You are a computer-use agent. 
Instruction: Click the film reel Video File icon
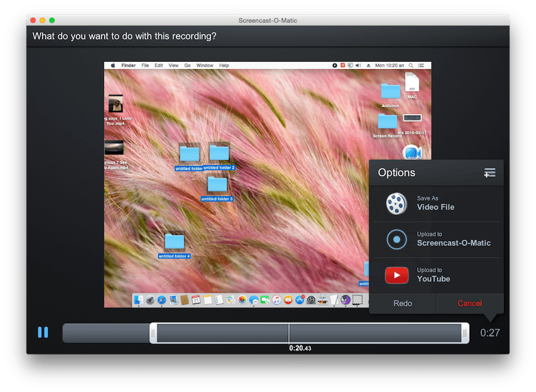(397, 204)
